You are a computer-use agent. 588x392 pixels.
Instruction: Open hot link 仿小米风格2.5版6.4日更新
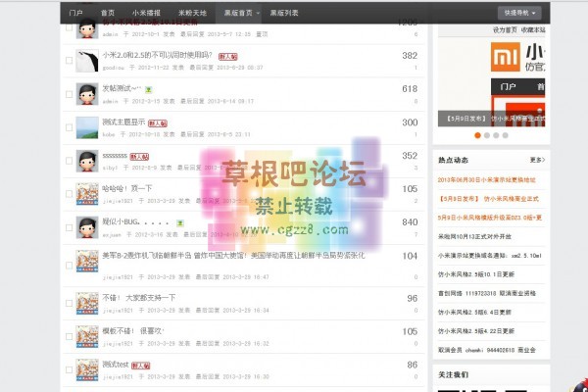[474, 312]
